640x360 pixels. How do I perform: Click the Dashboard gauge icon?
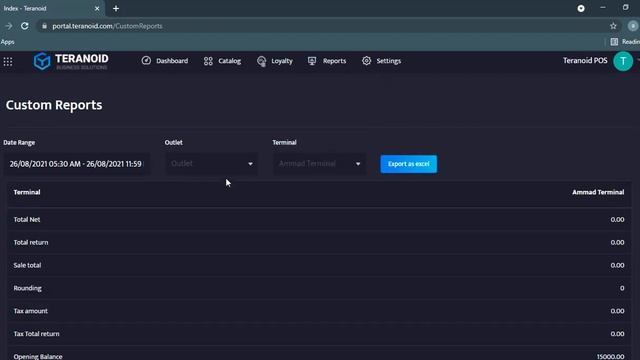point(146,61)
